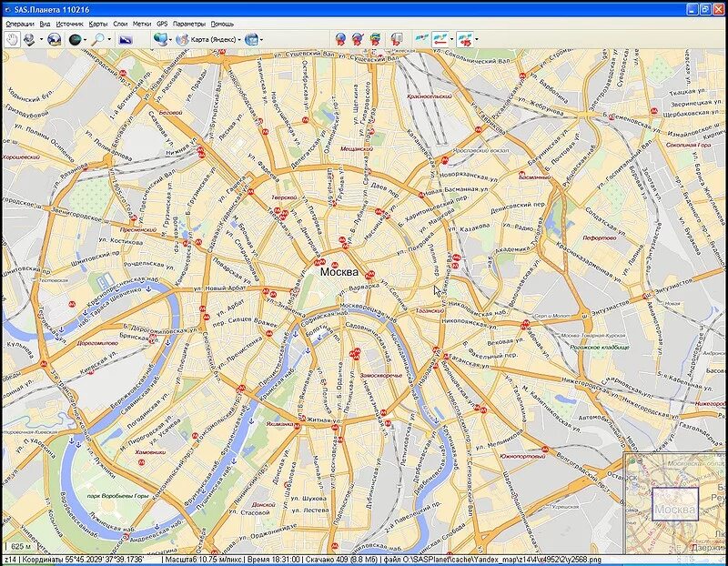Screen dimensions: 728x566
Task: Expand the selection tool dropdown arrow
Action: tap(41, 39)
